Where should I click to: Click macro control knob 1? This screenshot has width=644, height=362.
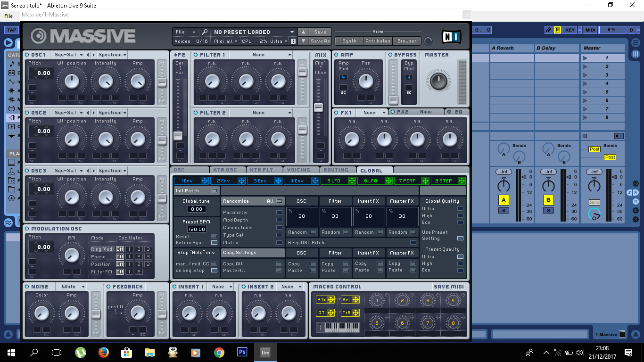coord(377,300)
